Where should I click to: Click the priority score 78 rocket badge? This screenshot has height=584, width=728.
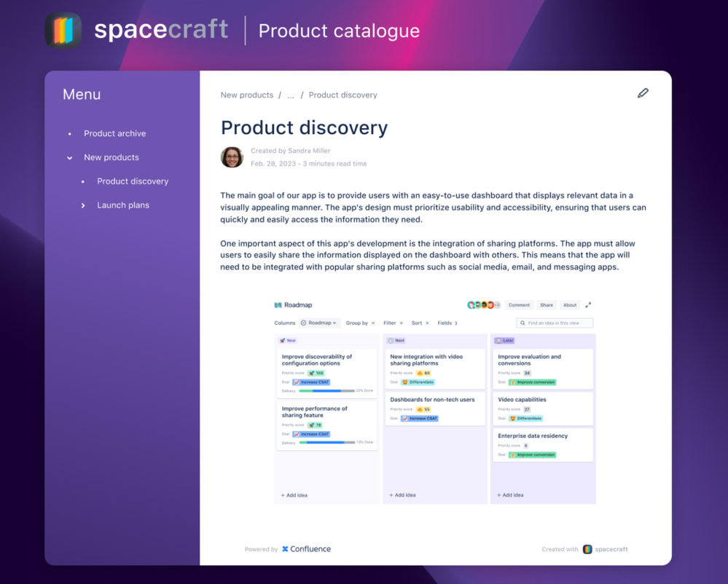pyautogui.click(x=316, y=425)
